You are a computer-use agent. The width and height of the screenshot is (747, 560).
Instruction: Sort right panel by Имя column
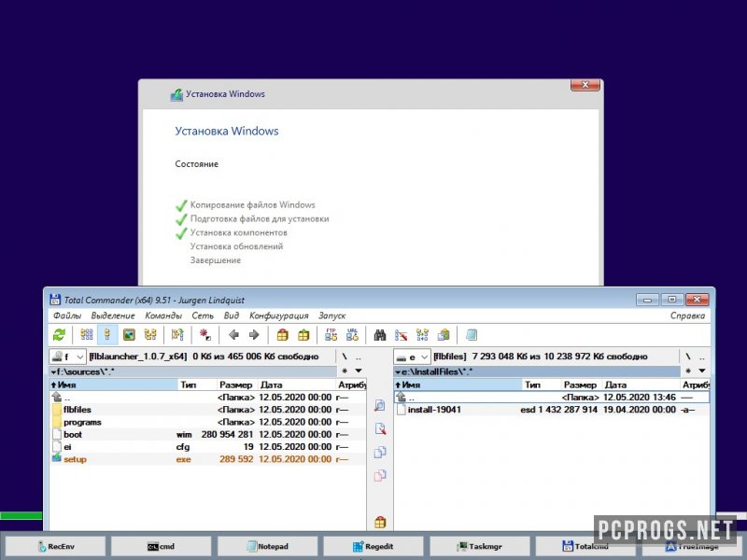[458, 385]
